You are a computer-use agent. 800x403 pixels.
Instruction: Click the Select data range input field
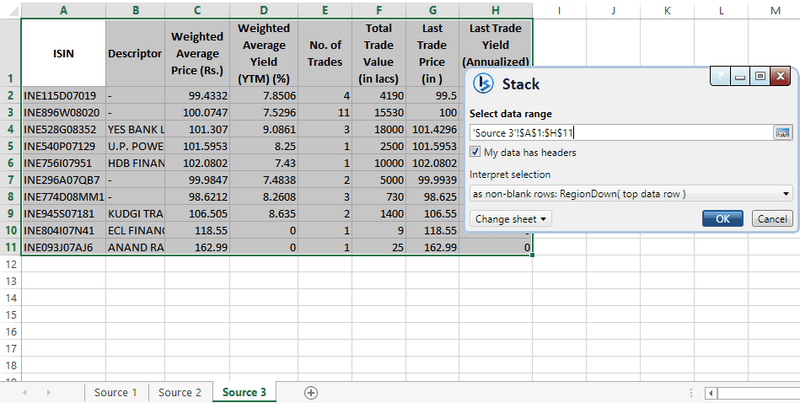coord(621,133)
